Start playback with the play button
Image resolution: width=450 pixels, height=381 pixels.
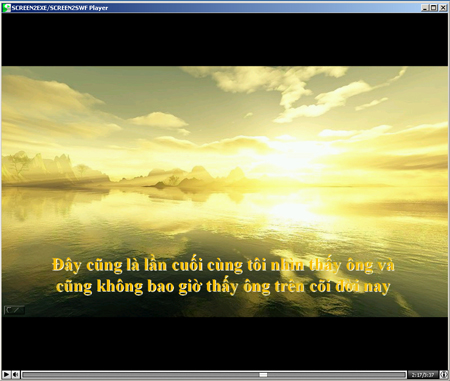[x=6, y=375]
